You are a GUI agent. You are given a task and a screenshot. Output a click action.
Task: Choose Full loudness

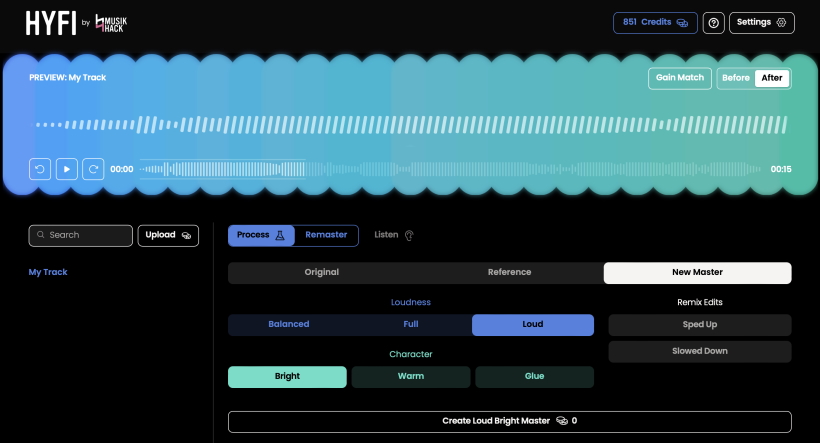[411, 325]
